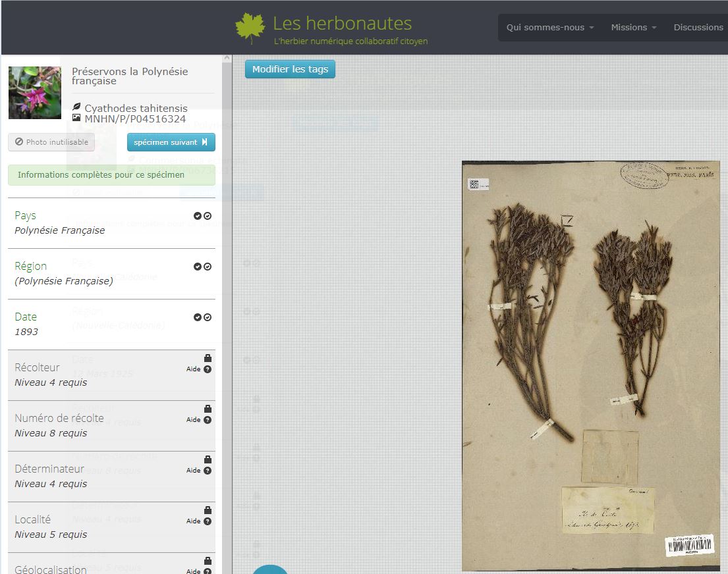
Task: Expand the Qui sommes-nous dropdown menu
Action: (549, 28)
